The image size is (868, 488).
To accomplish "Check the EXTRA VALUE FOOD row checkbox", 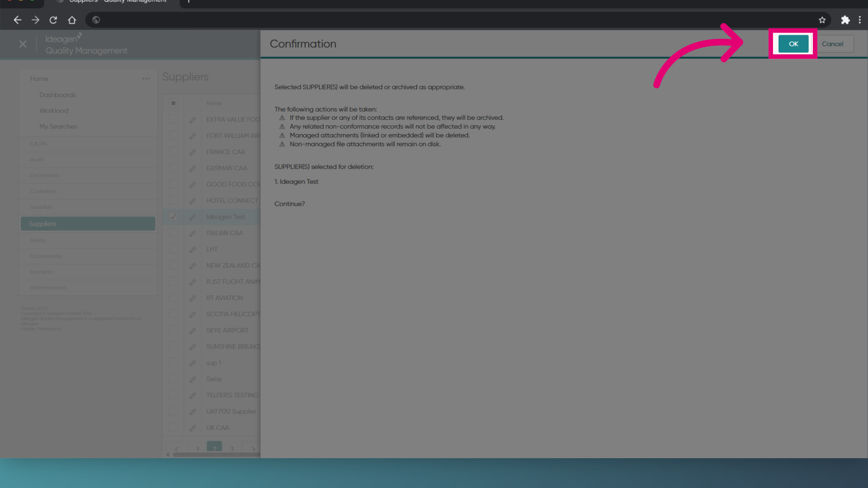I will (173, 119).
